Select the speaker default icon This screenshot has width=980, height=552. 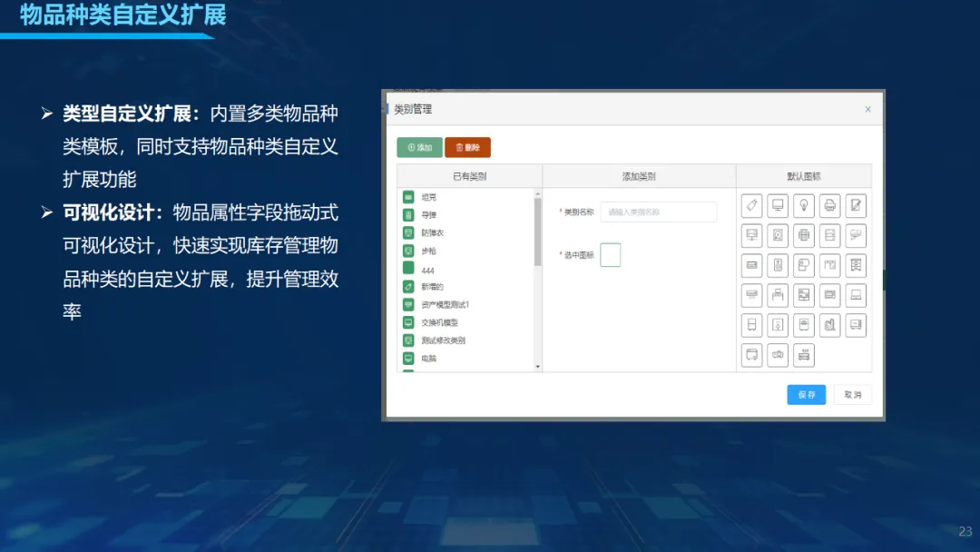click(x=778, y=266)
